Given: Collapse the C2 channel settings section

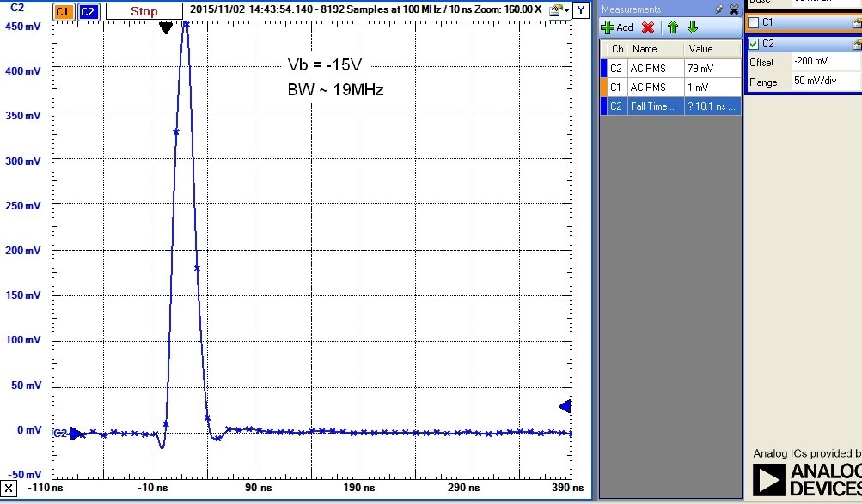Looking at the screenshot, I should click(x=856, y=44).
